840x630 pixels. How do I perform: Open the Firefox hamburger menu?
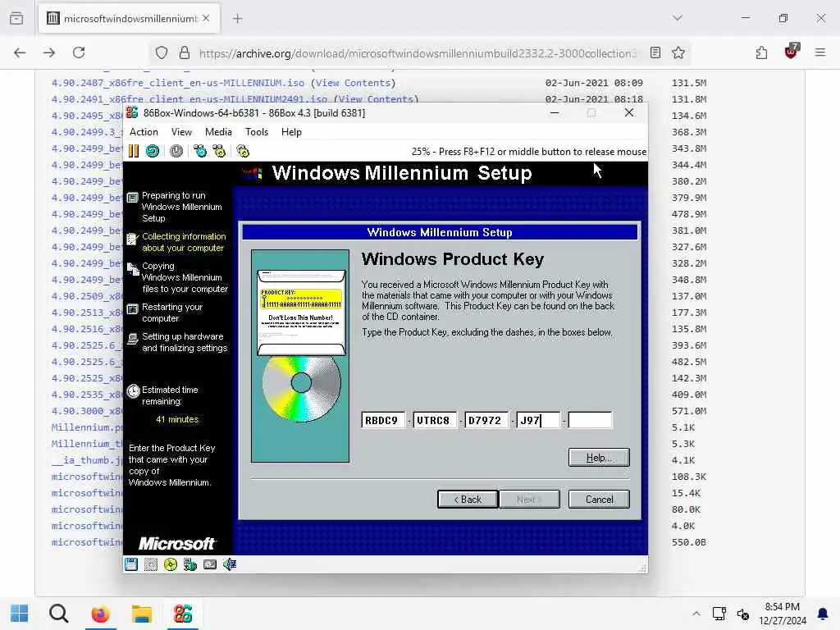pyautogui.click(x=820, y=52)
